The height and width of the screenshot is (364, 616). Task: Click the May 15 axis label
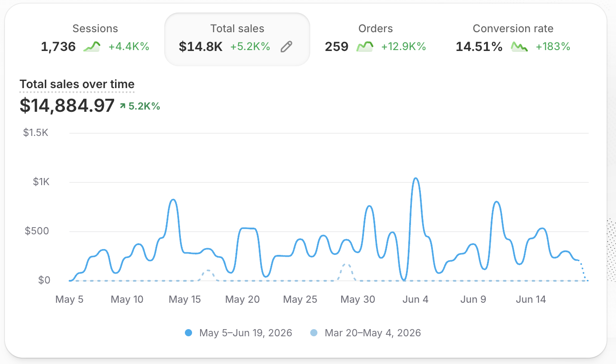coord(185,300)
